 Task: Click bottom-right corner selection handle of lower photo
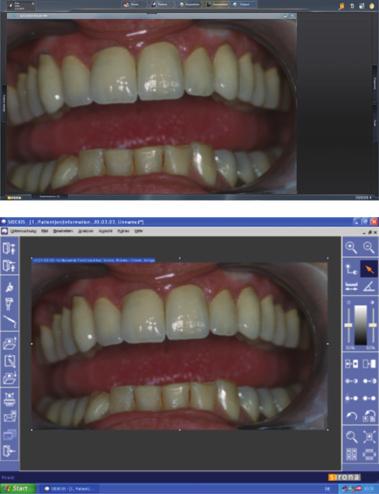(x=327, y=430)
